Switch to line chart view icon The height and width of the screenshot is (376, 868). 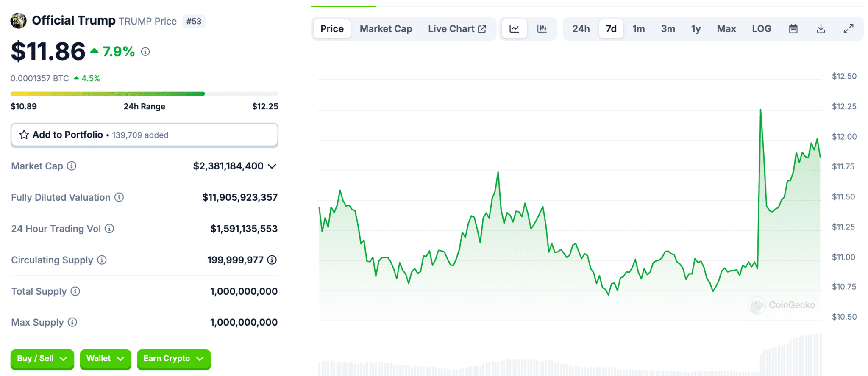[514, 29]
